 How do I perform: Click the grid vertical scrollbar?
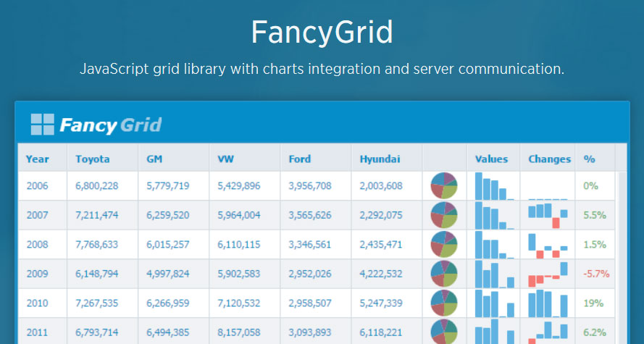point(622,258)
